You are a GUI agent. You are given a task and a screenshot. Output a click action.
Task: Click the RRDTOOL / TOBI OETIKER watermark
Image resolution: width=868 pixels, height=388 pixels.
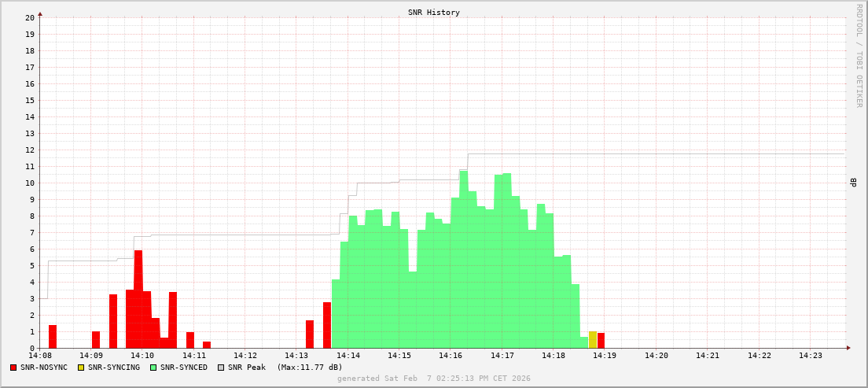point(859,55)
